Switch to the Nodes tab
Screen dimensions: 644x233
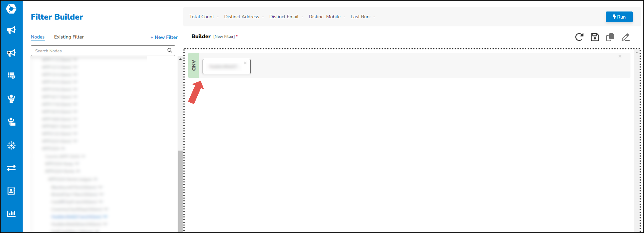[x=38, y=37]
